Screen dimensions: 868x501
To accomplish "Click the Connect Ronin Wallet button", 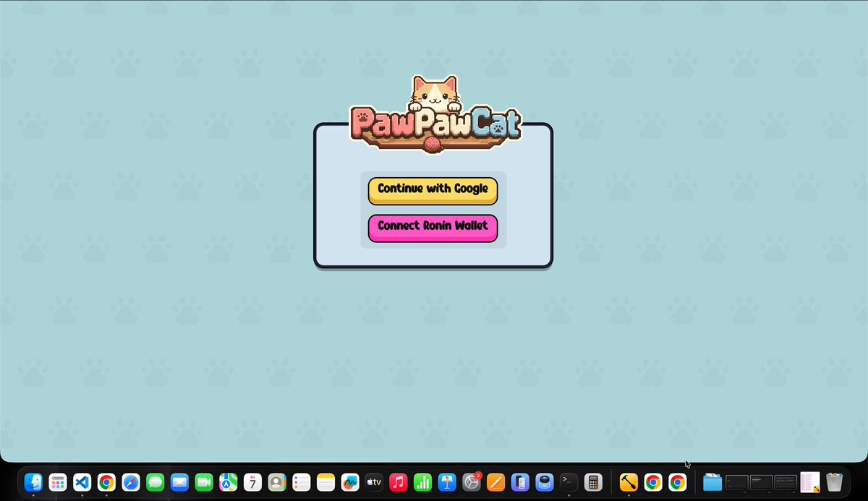I will tap(433, 227).
